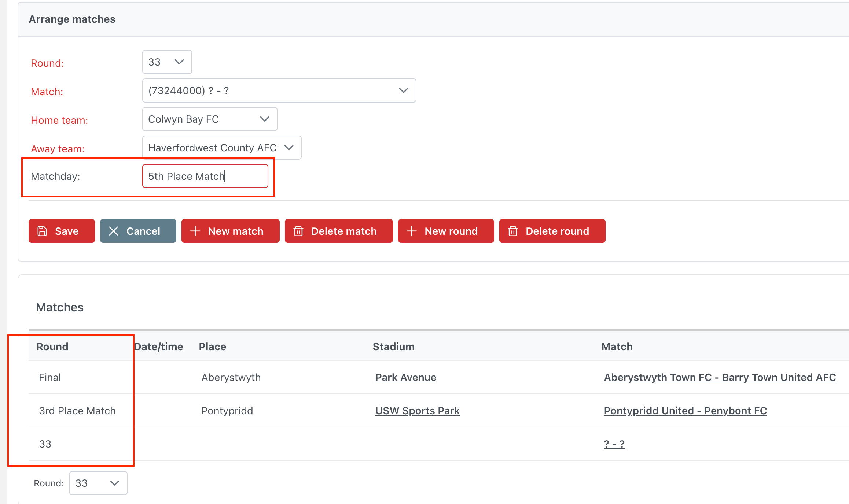Open the USW Sports Park link
The height and width of the screenshot is (504, 849).
pyautogui.click(x=417, y=411)
